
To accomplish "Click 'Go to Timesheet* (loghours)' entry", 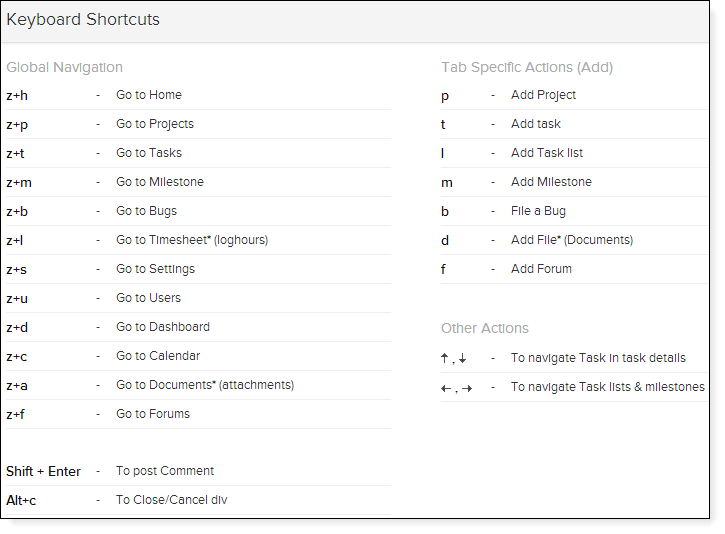I will pyautogui.click(x=191, y=240).
